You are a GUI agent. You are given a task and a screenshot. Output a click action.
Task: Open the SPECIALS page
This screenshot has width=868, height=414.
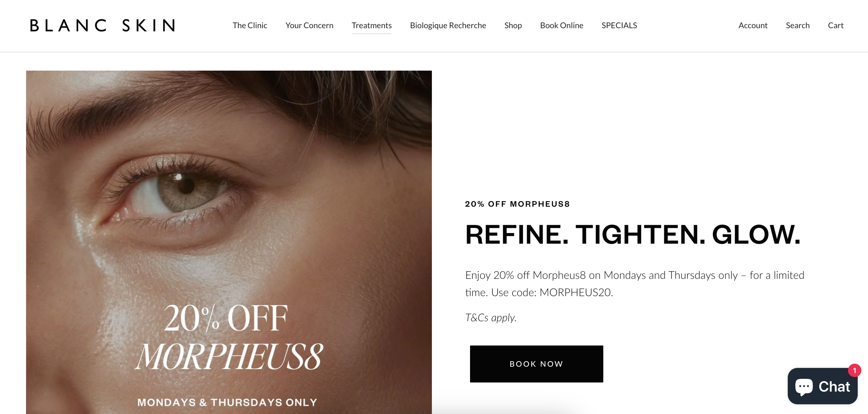[619, 26]
